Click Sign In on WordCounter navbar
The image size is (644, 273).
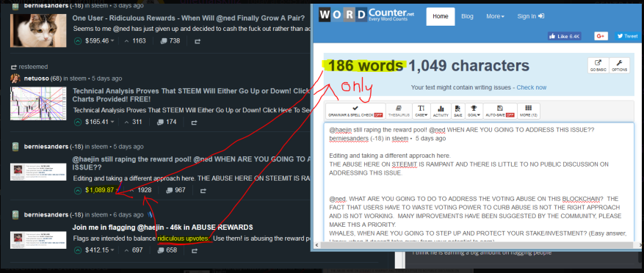[x=531, y=16]
